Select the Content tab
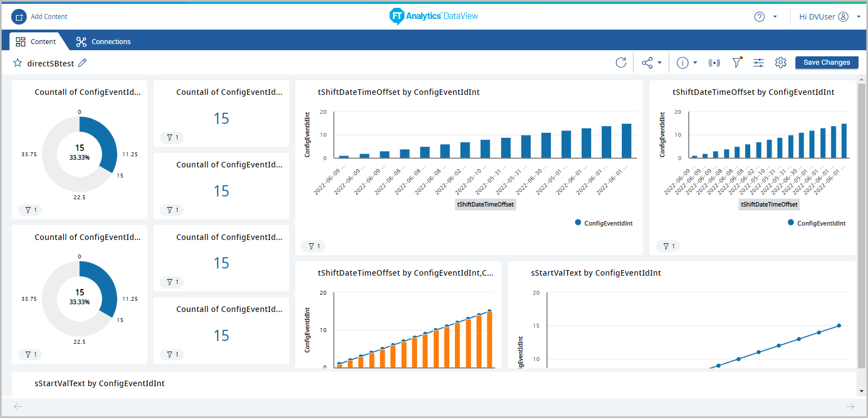Screen dimensions: 868x418 click(36, 42)
